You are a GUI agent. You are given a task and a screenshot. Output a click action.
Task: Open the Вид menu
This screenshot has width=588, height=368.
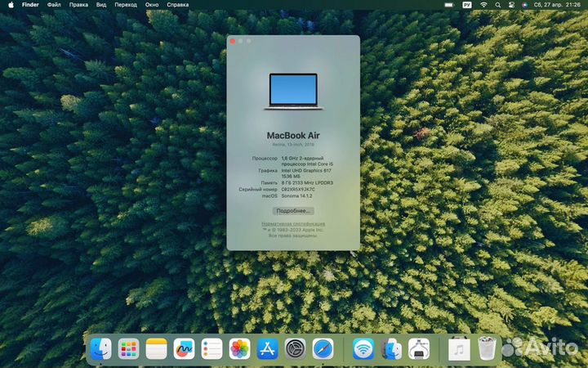101,5
